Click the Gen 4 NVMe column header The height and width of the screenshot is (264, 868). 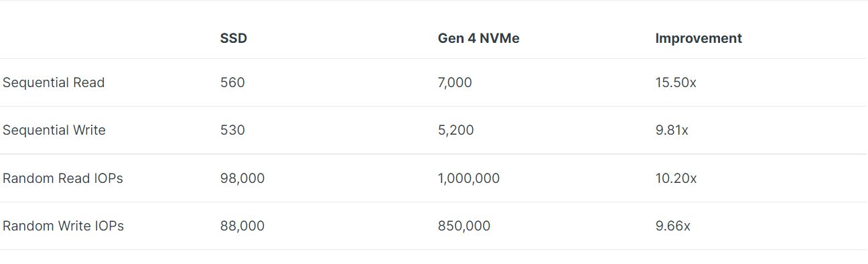(478, 38)
